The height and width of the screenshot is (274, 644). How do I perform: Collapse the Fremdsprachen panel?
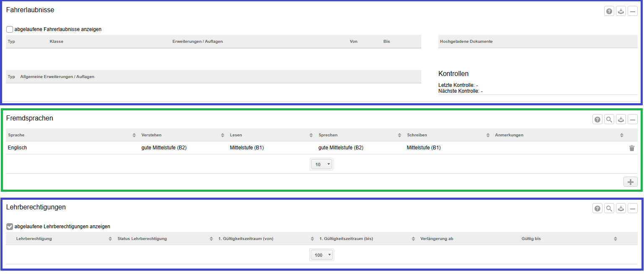(x=633, y=120)
